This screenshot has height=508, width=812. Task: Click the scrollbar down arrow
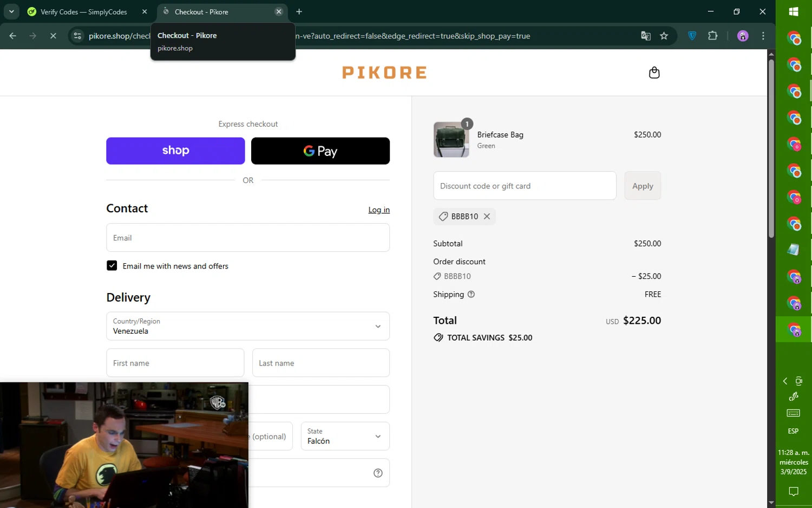click(771, 503)
